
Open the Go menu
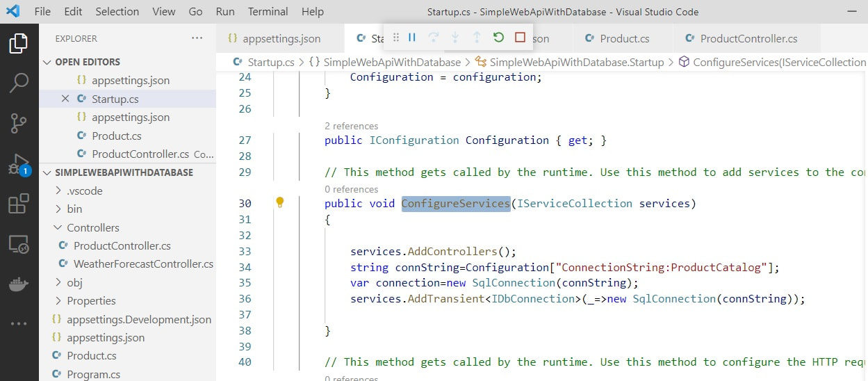tap(196, 12)
